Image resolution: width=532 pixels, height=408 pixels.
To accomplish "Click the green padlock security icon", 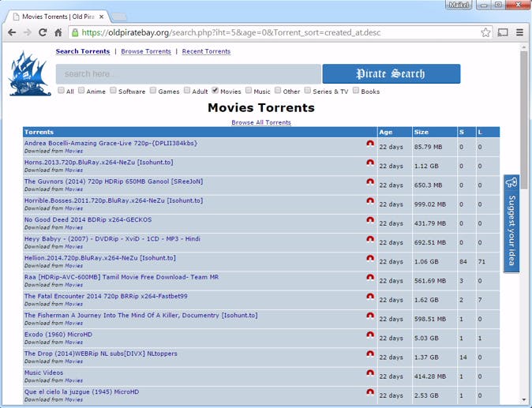I will click(x=75, y=32).
